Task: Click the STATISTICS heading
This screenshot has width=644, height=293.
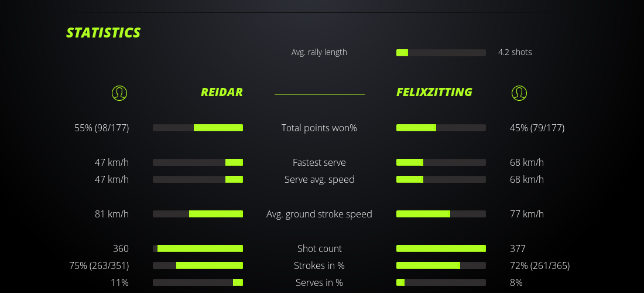Action: coord(104,33)
